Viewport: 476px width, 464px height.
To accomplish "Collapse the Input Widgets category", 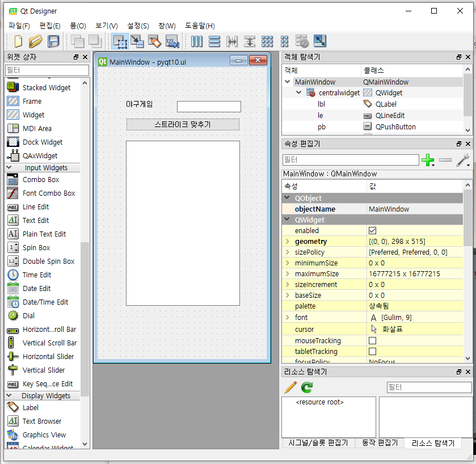I will (9, 167).
